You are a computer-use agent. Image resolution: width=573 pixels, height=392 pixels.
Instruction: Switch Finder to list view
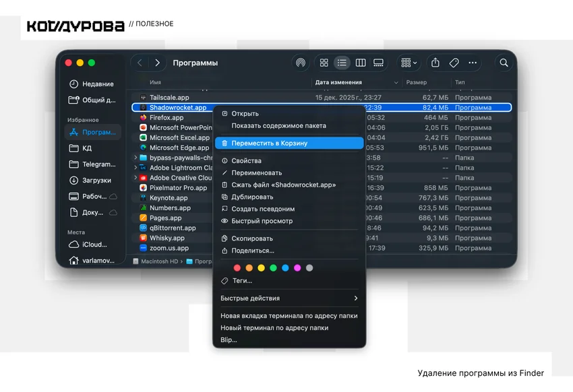pos(342,63)
